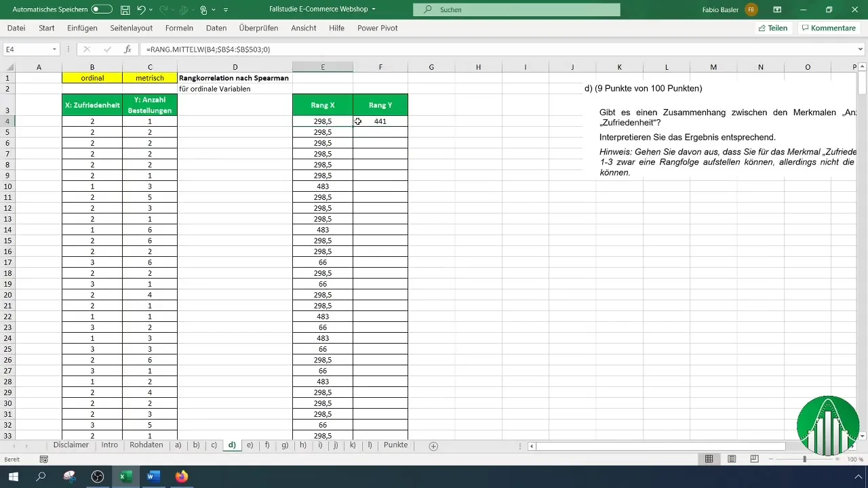The width and height of the screenshot is (868, 488).
Task: Click the horizontal scrollbar left arrow
Action: pos(532,446)
